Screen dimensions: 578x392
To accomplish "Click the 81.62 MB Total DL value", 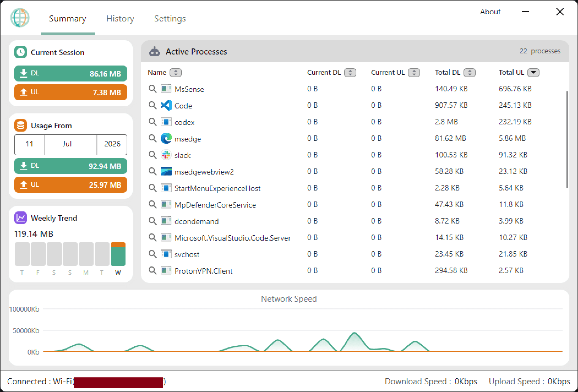I will [450, 138].
